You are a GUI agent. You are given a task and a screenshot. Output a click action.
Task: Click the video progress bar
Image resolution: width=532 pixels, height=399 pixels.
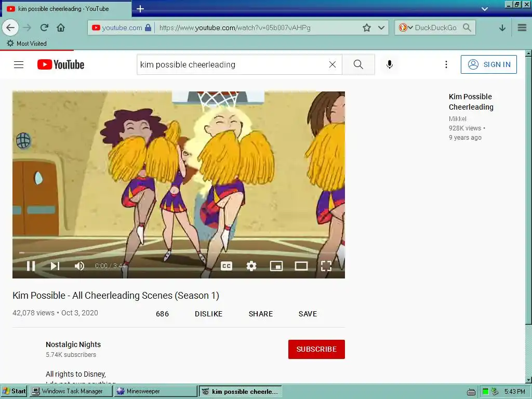179,253
